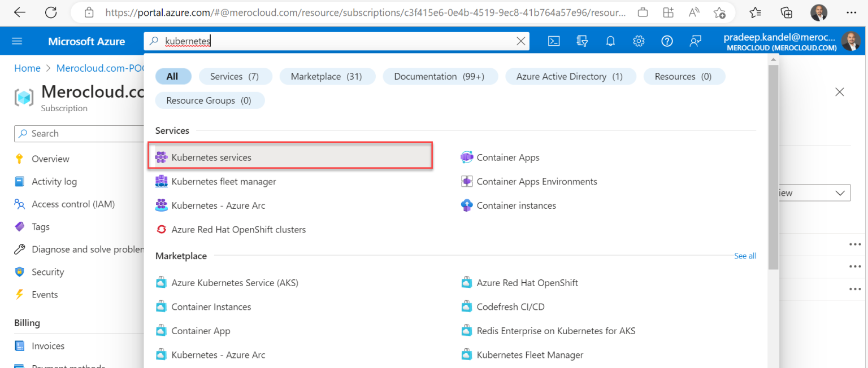
Task: Open Cloud Shell from the top bar
Action: tap(554, 41)
